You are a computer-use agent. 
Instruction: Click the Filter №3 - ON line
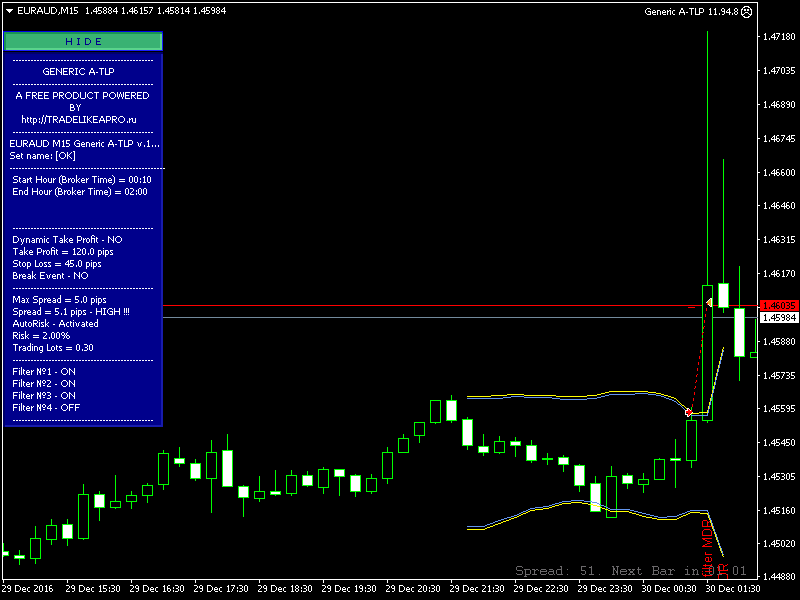(44, 396)
